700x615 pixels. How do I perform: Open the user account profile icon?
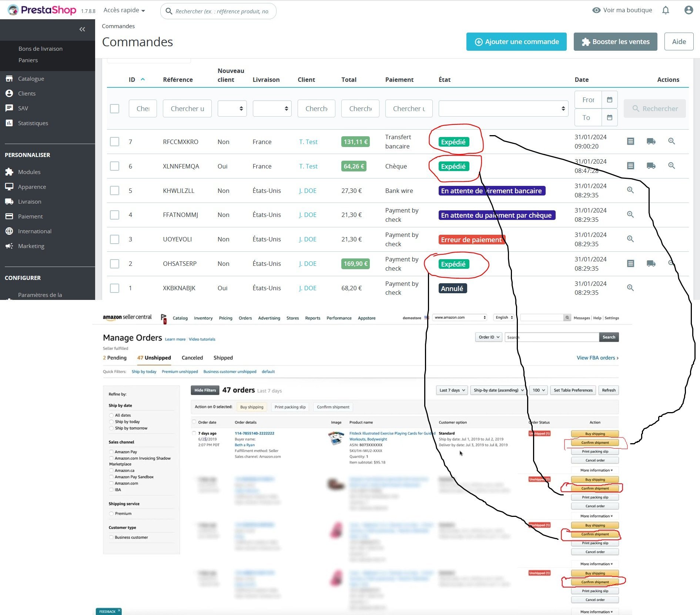(689, 10)
